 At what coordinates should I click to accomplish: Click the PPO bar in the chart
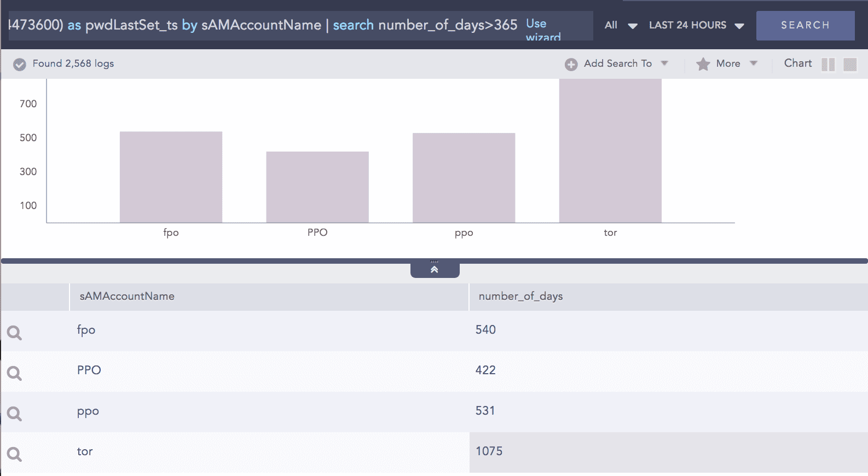(x=317, y=187)
